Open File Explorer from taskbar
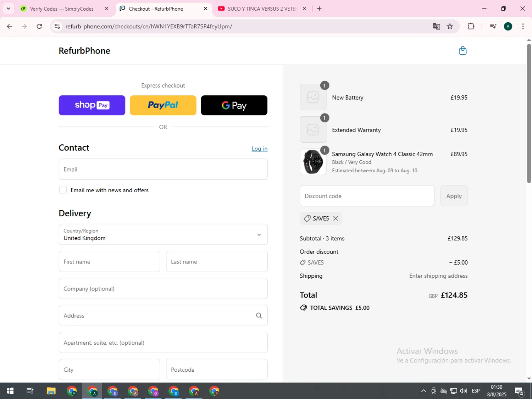Image resolution: width=532 pixels, height=399 pixels. 51,391
